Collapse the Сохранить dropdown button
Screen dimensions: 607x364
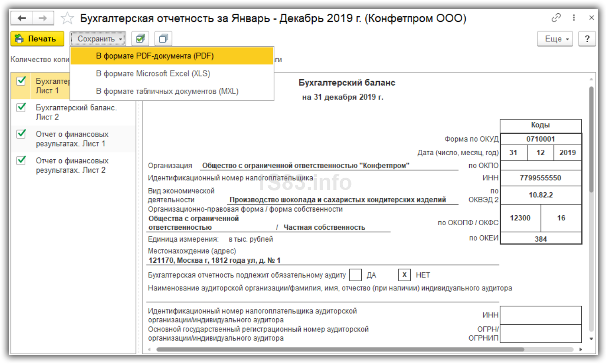[x=98, y=39]
